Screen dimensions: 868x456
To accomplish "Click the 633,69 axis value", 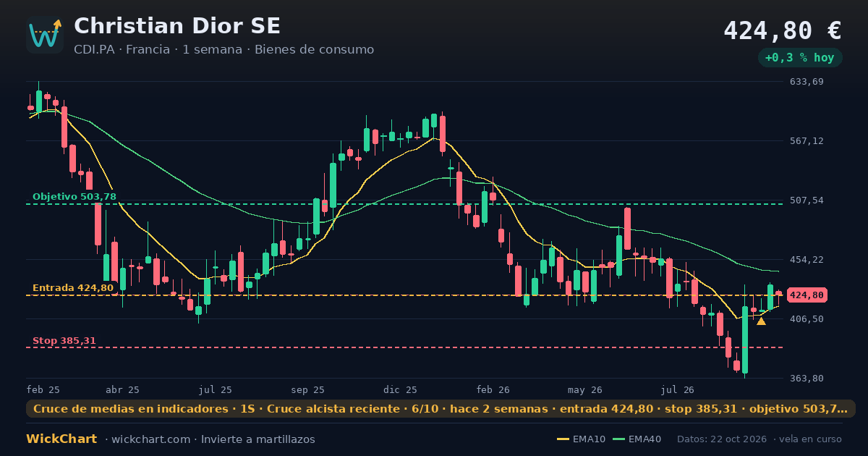I will [x=807, y=82].
